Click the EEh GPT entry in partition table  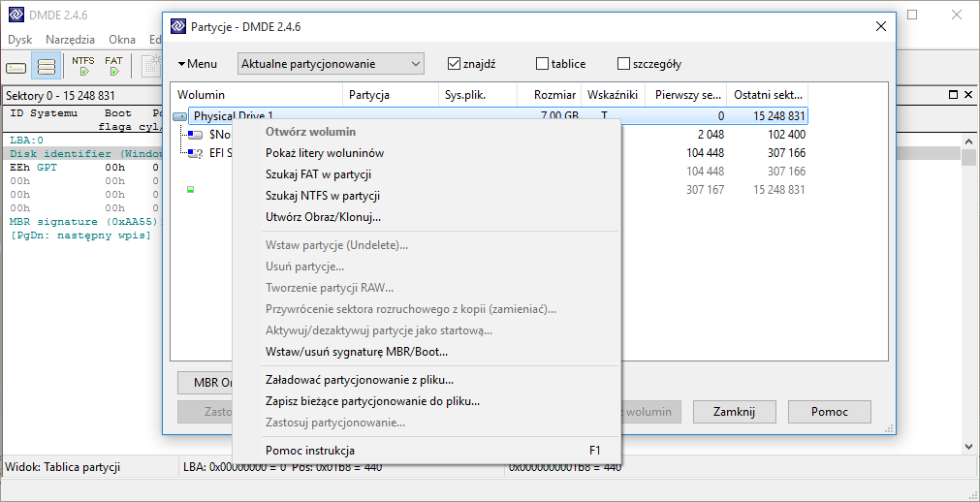33,168
